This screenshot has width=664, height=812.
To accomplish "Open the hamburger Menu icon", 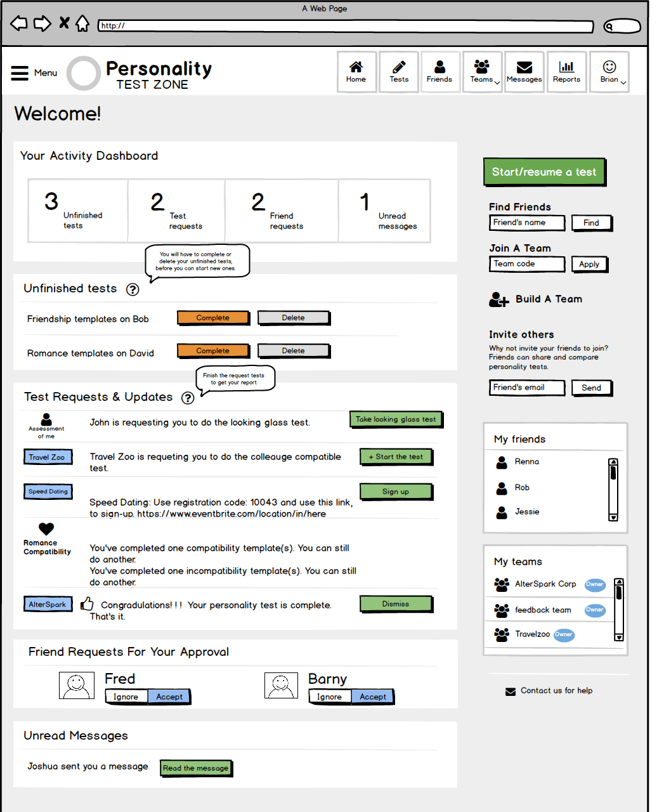I will pyautogui.click(x=20, y=73).
